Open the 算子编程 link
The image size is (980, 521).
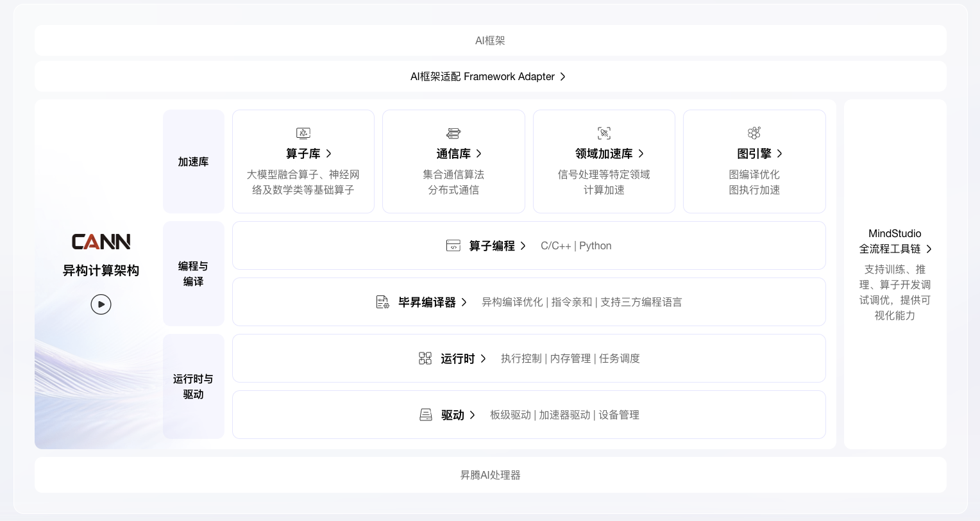click(492, 245)
